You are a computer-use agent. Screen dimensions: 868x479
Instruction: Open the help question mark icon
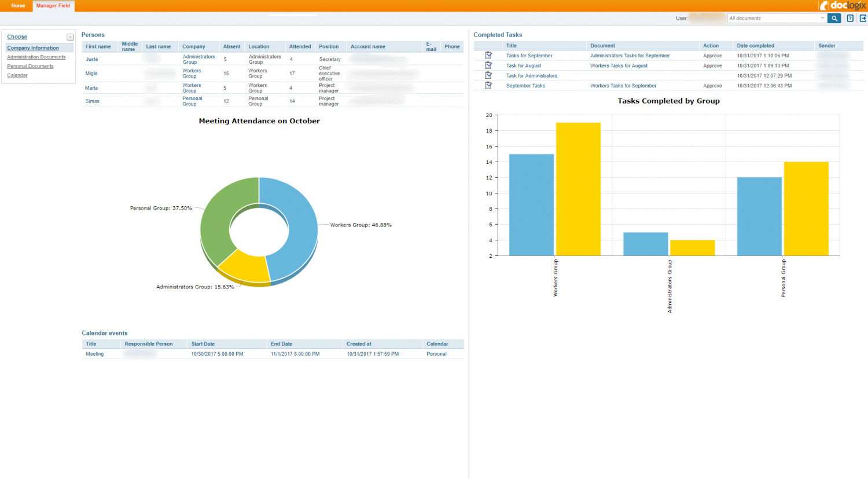pos(850,19)
